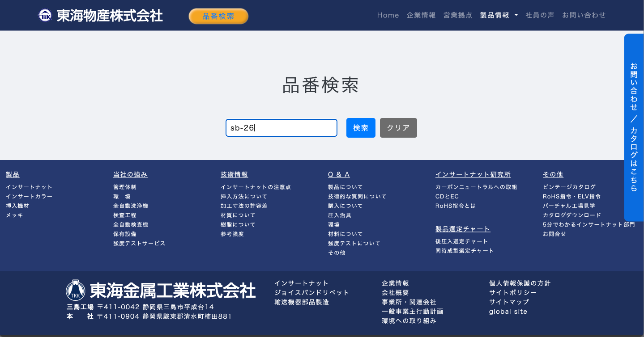Image resolution: width=644 pixels, height=337 pixels.
Task: Open the ジョイスパンドリベット footer link
Action: pos(312,293)
